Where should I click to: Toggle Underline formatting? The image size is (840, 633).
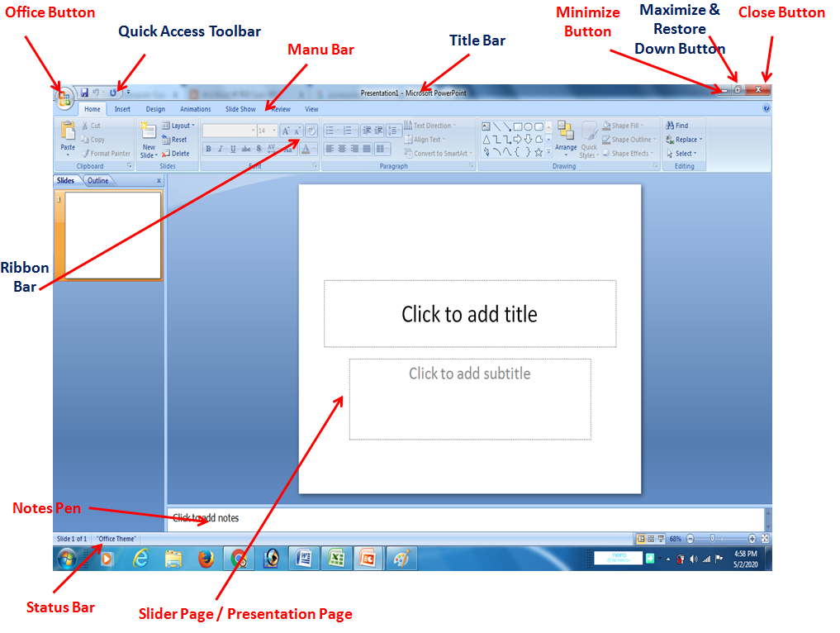click(233, 149)
